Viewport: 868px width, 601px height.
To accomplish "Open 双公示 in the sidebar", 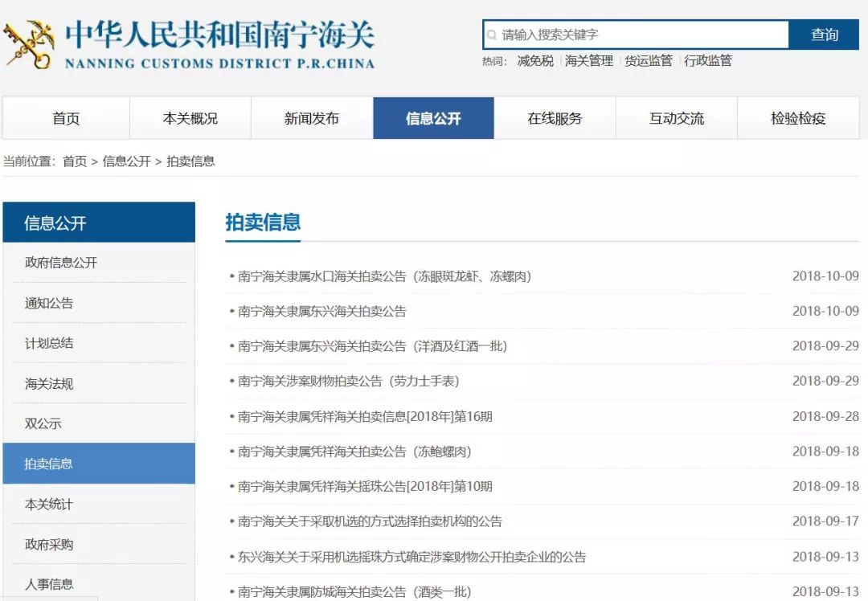I will (43, 423).
